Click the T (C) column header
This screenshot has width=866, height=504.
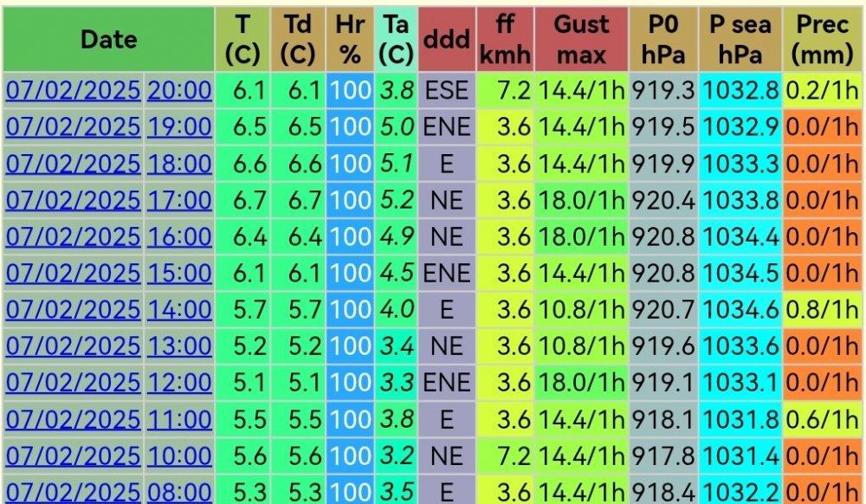(242, 39)
